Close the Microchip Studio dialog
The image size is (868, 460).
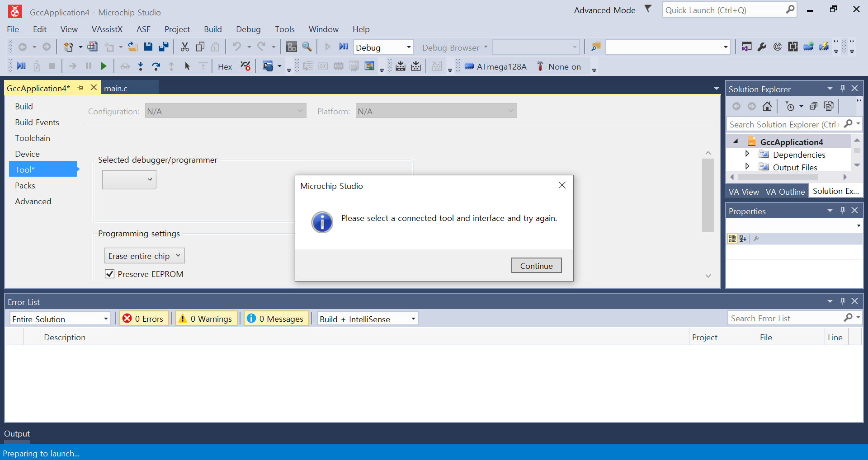562,185
